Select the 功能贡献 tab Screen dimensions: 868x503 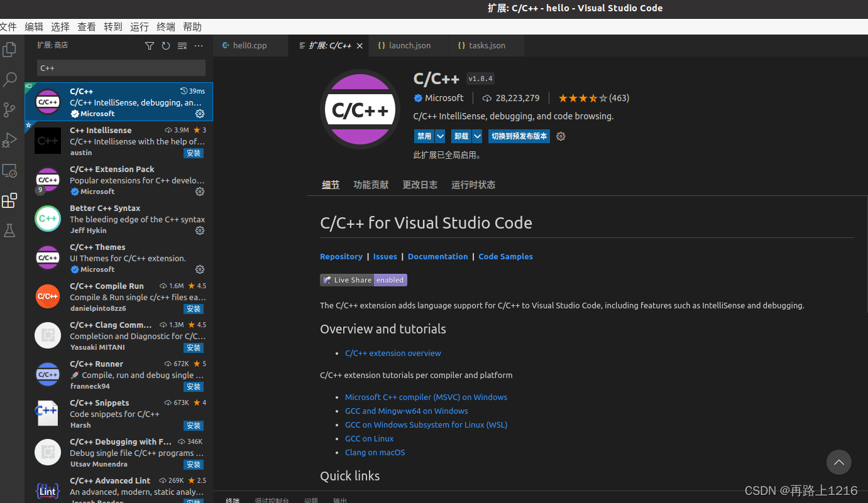(371, 185)
